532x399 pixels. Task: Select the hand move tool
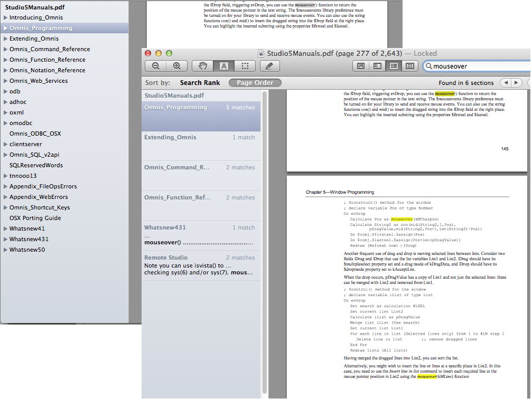(x=202, y=66)
